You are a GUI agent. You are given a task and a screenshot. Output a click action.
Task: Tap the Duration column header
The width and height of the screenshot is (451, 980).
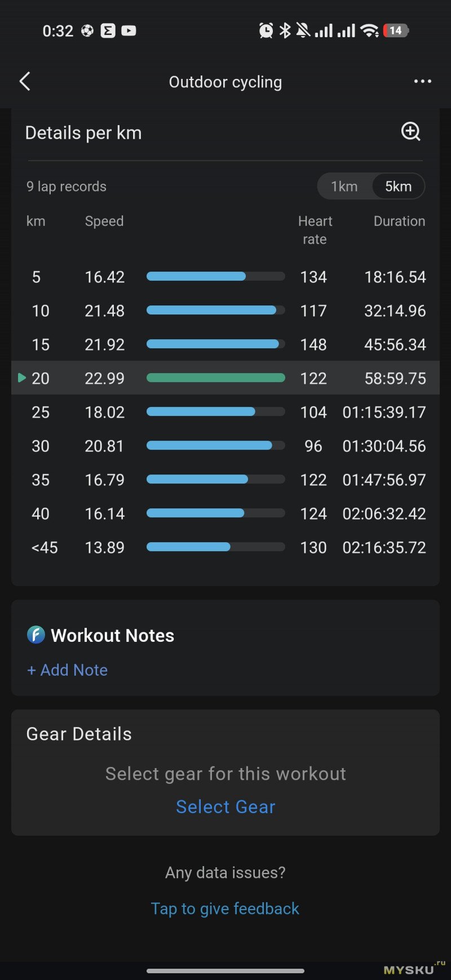click(399, 221)
